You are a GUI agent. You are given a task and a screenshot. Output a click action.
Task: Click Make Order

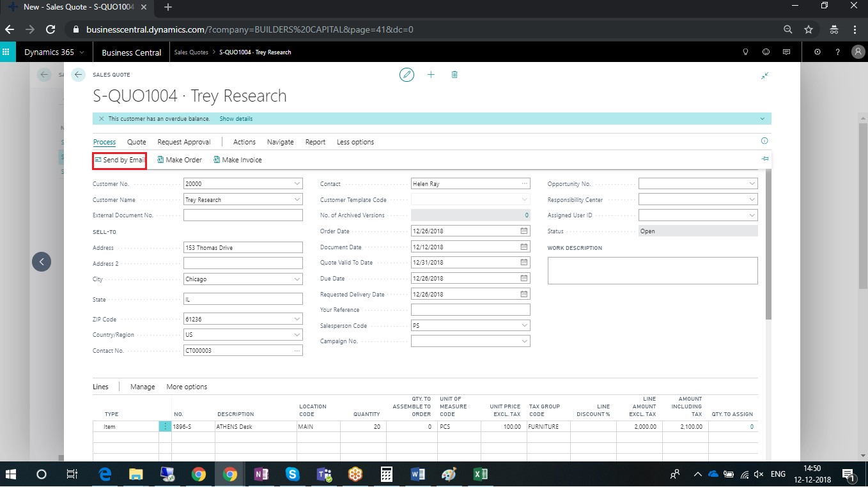pos(179,160)
